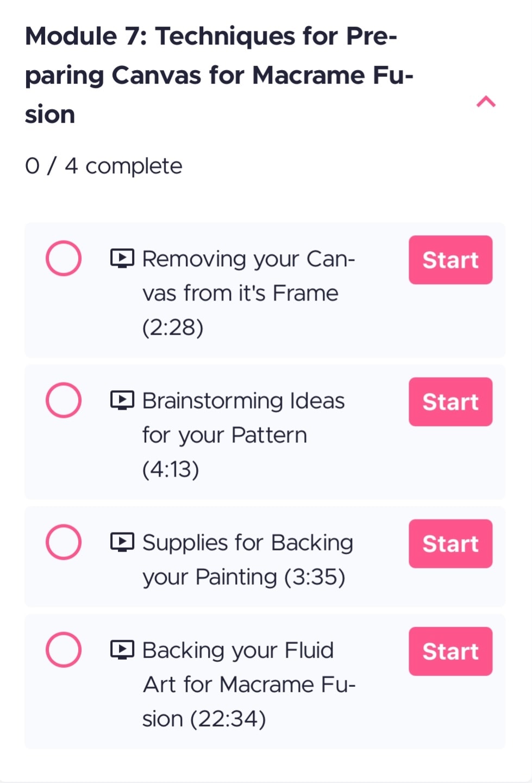Click video icon beside Brainstorming Ideas lesson
The image size is (532, 783).
click(122, 400)
